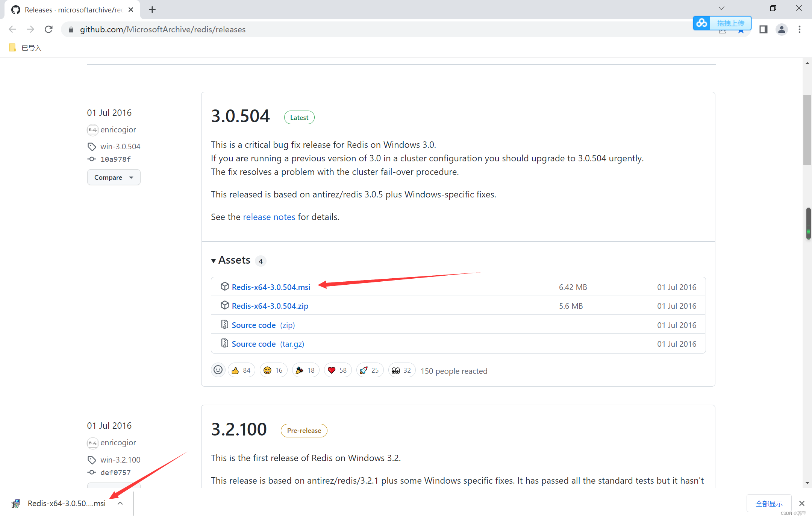
Task: Click the blue cloud upload extension icon
Action: coord(701,23)
